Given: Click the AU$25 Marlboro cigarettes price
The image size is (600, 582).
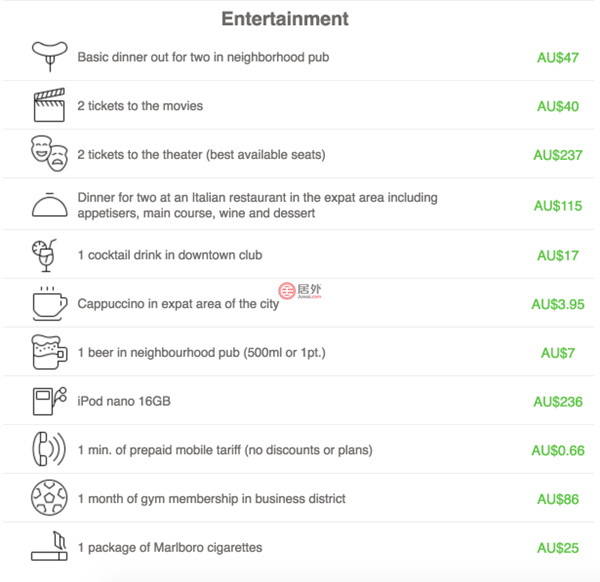Looking at the screenshot, I should click(557, 548).
